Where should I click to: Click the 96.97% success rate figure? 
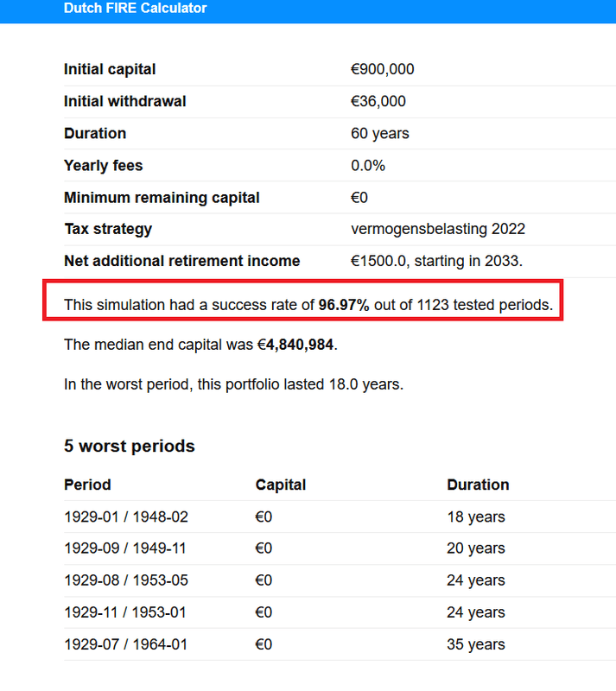pyautogui.click(x=344, y=305)
